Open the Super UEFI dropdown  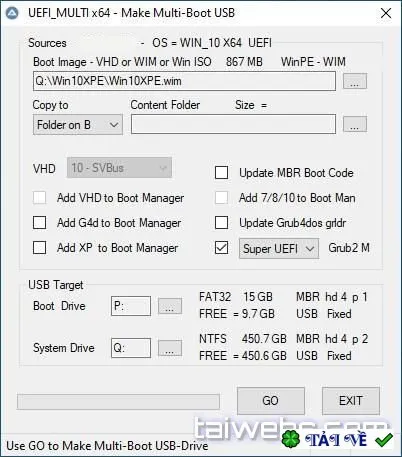click(x=279, y=249)
